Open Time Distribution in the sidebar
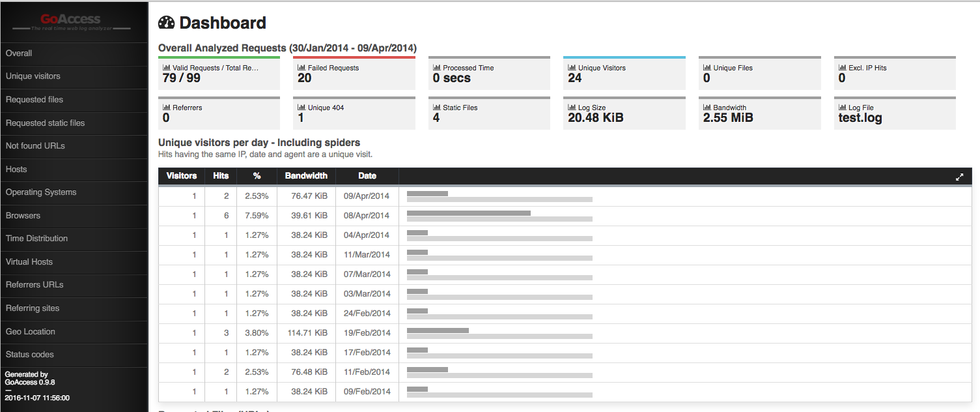 (x=74, y=239)
